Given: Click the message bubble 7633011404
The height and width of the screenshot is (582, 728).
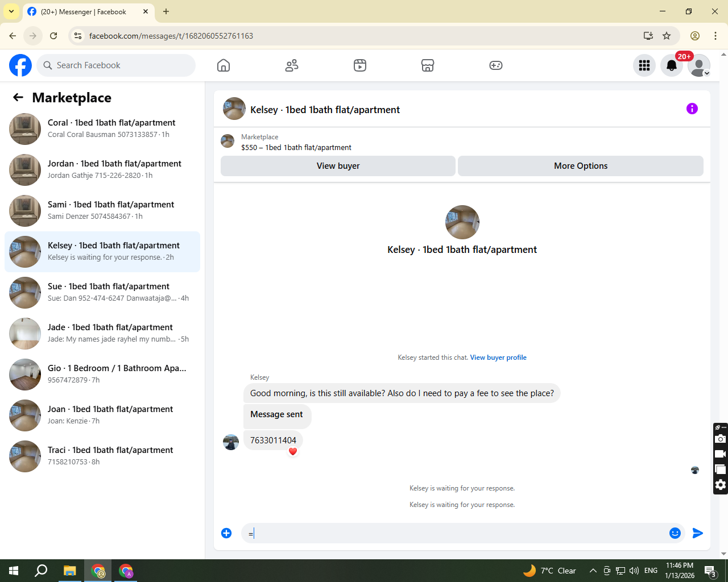Looking at the screenshot, I should click(x=273, y=440).
